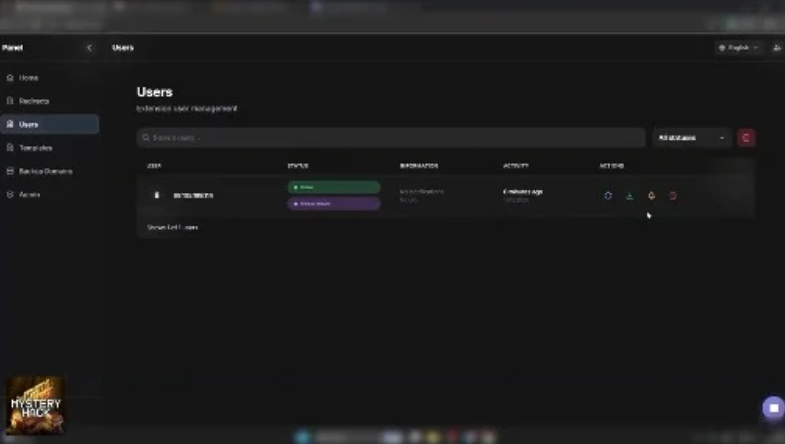The height and width of the screenshot is (444, 785).
Task: Click the blue refresh action icon in user row
Action: (x=608, y=196)
